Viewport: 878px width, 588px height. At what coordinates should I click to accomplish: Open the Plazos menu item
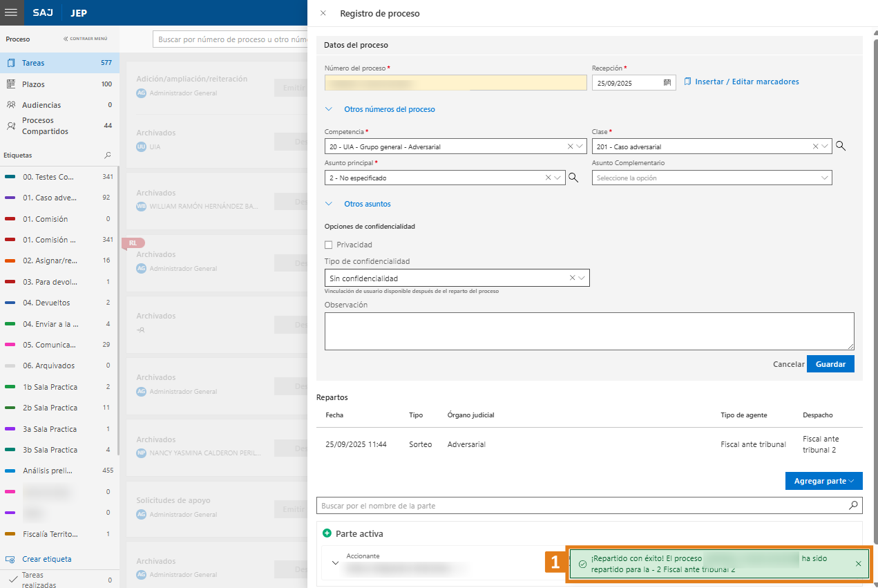point(33,84)
